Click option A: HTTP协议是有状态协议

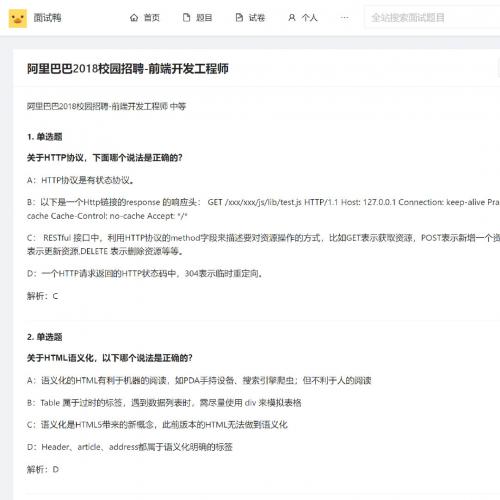[x=81, y=180]
